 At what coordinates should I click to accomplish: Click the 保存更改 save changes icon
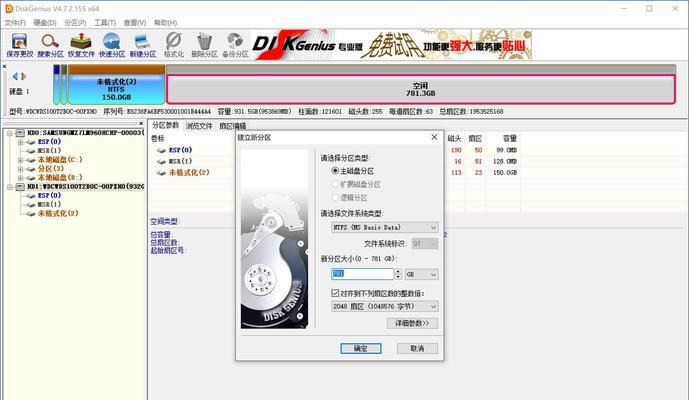coord(19,45)
